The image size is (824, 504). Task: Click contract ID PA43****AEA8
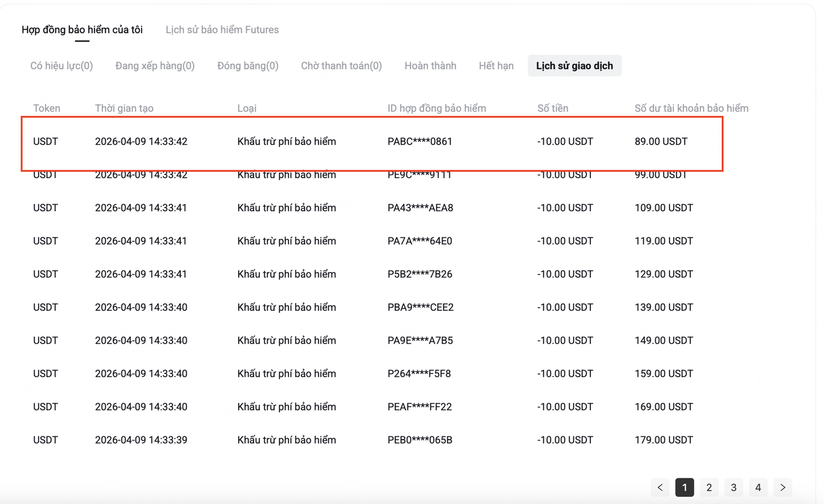pyautogui.click(x=420, y=208)
